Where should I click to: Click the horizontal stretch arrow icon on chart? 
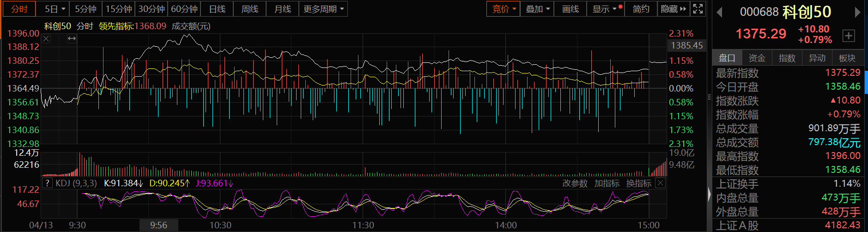72,39
